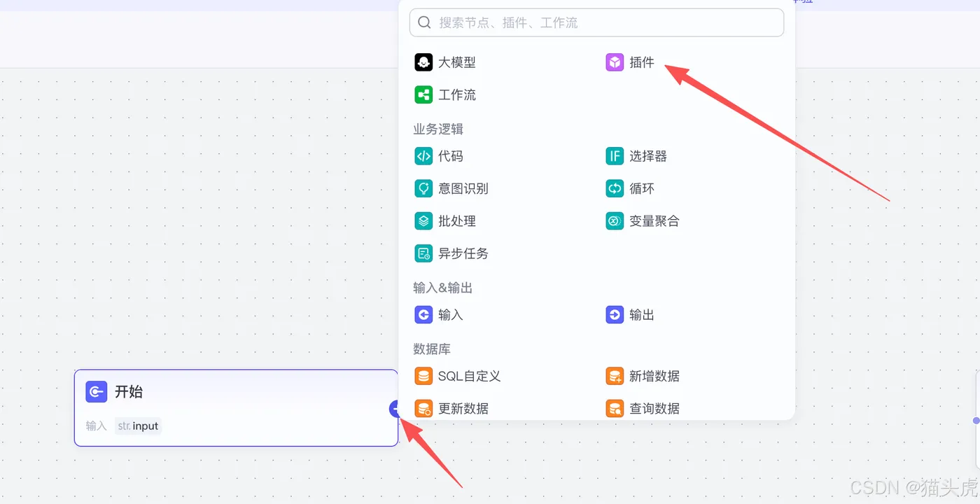Select the 异步任务 (Async Task) node icon
Viewport: 980px width, 504px height.
423,253
